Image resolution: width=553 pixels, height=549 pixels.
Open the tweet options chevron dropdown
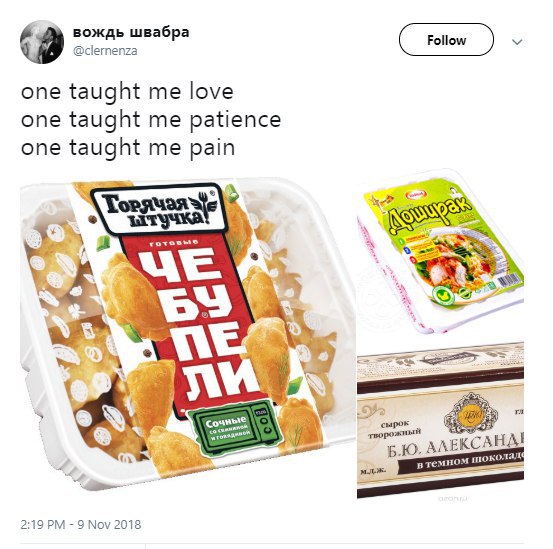pos(517,42)
